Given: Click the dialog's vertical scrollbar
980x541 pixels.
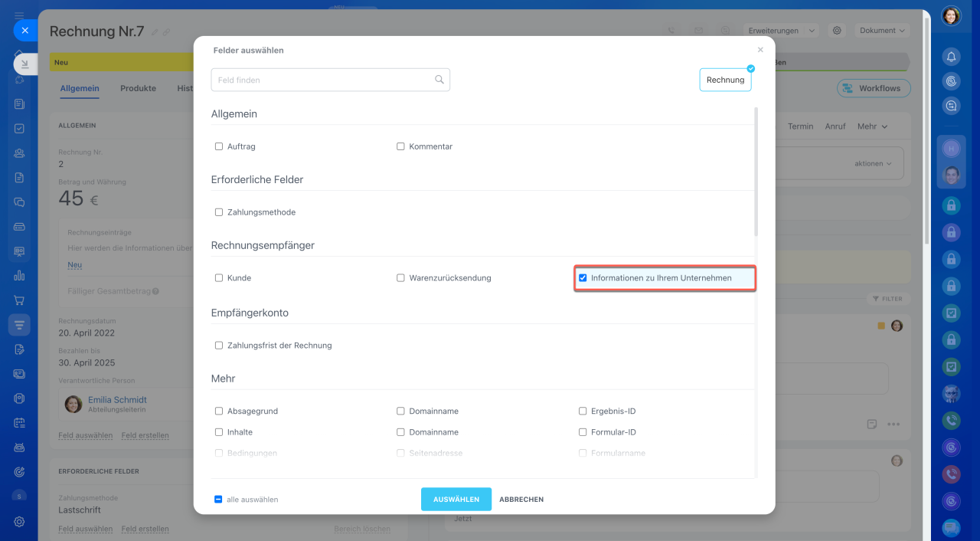Looking at the screenshot, I should tap(756, 172).
